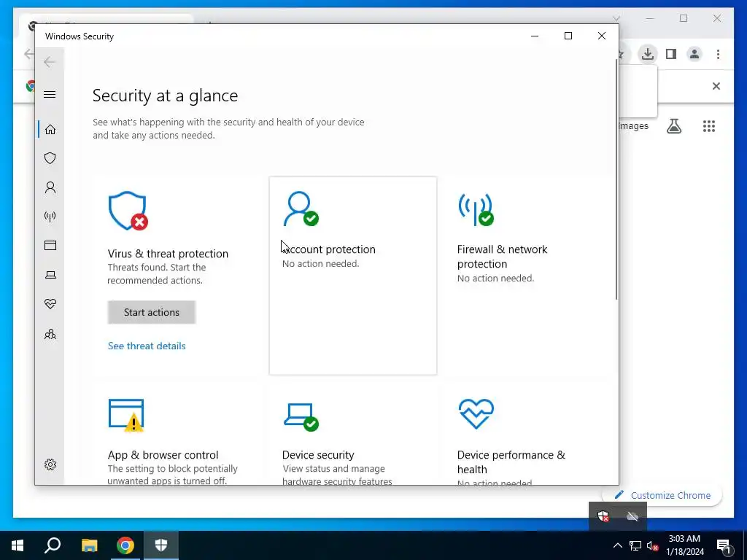Open Device performance & health heading
This screenshot has height=560, width=747.
(511, 462)
